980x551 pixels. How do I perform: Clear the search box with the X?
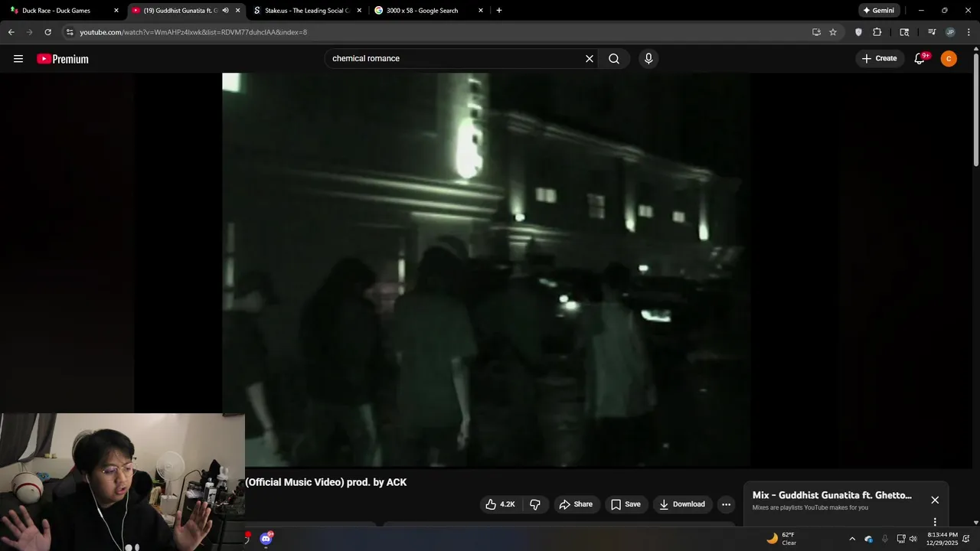coord(590,59)
